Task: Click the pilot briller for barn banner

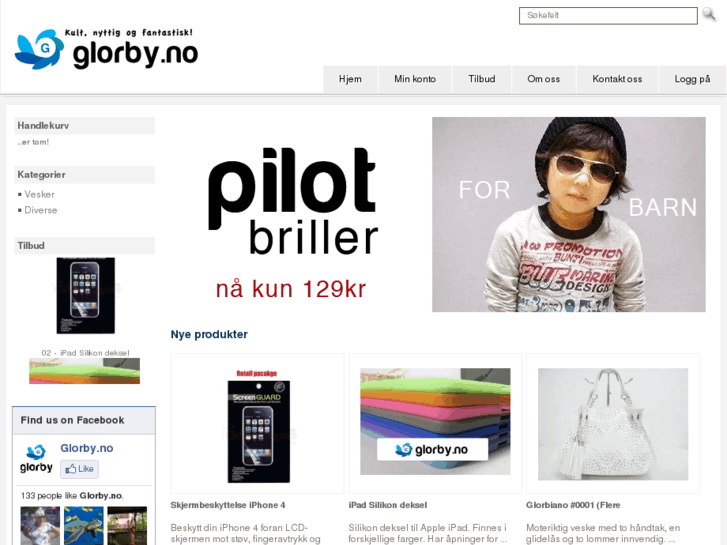Action: 438,214
